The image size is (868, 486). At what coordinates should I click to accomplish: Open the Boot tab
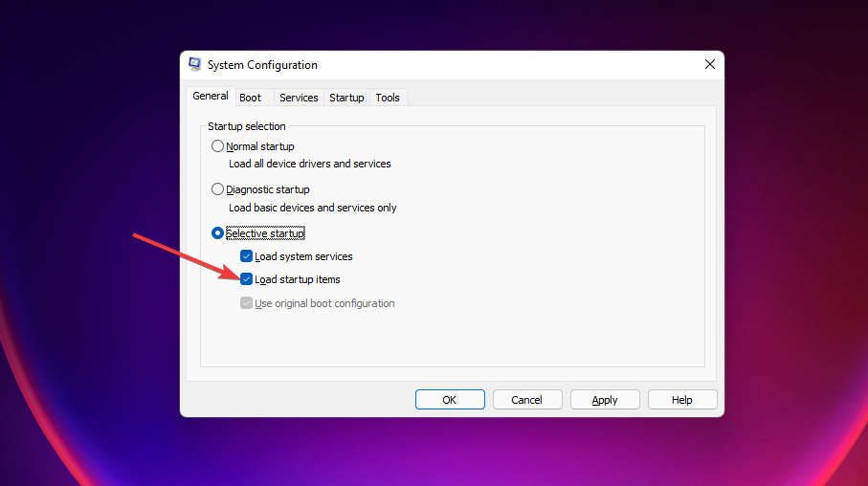point(251,98)
